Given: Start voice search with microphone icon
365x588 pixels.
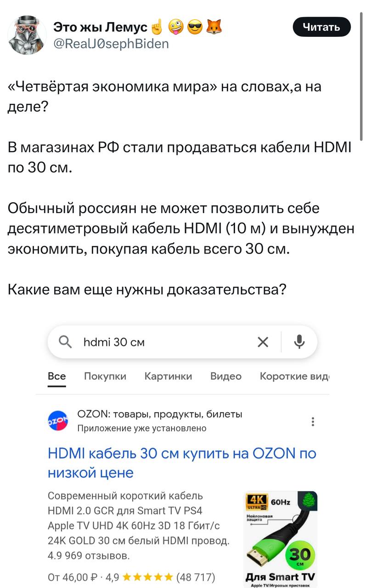Looking at the screenshot, I should click(x=299, y=342).
